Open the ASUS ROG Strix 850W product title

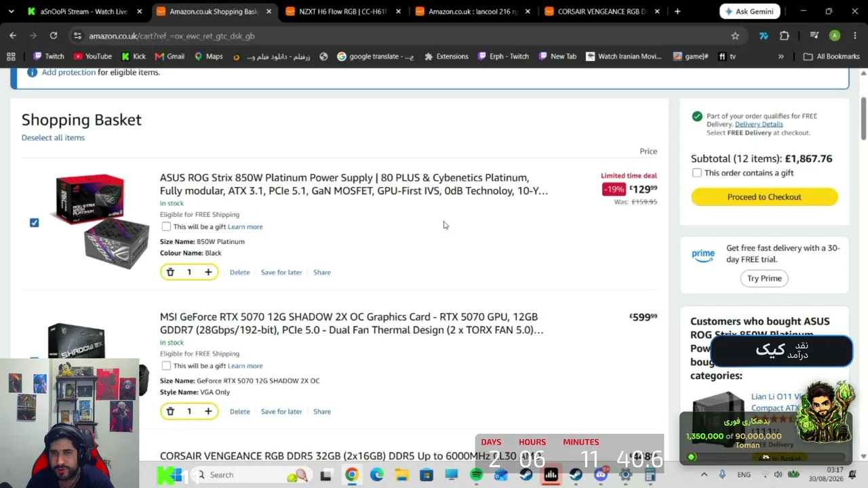[354, 184]
